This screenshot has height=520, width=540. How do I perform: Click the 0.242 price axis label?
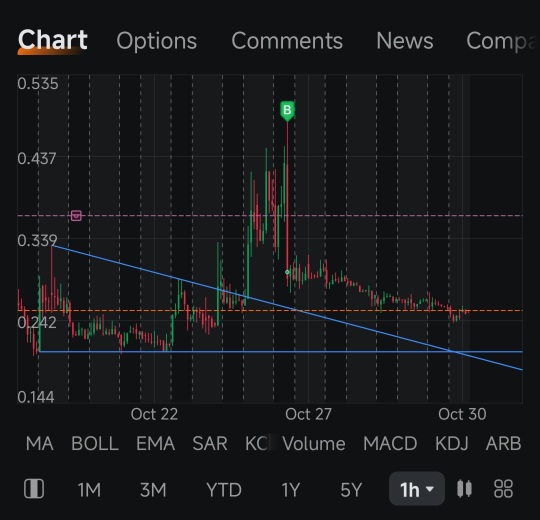pyautogui.click(x=37, y=323)
